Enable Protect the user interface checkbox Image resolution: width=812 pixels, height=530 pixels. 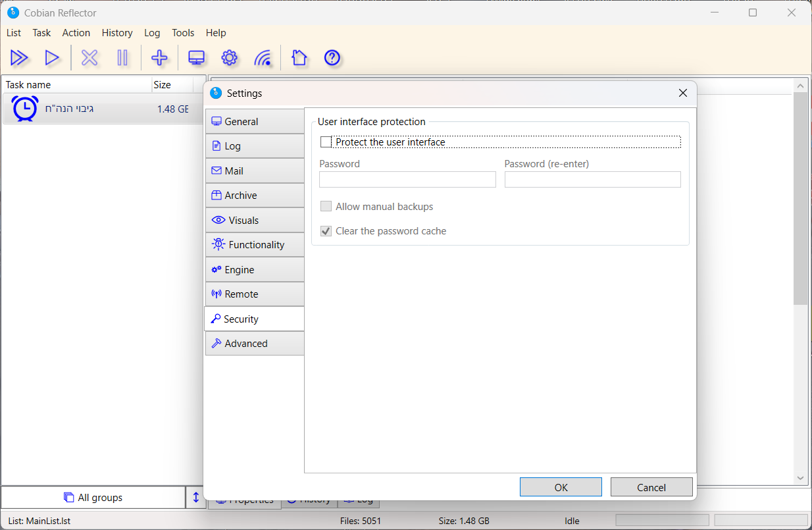pyautogui.click(x=326, y=142)
